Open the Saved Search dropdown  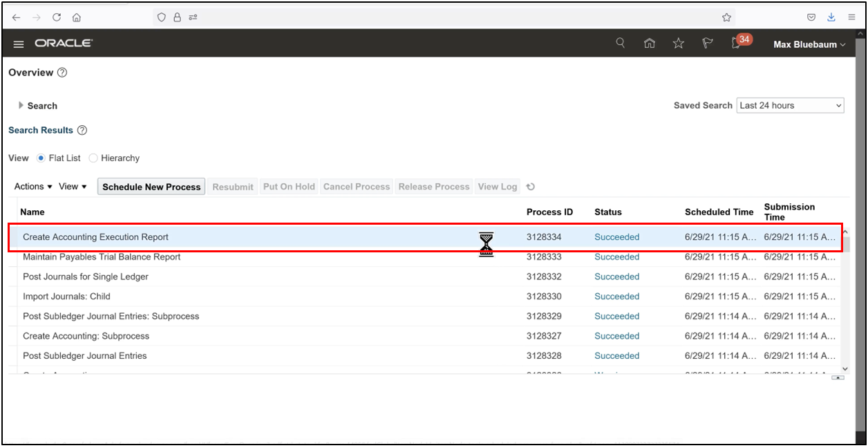[x=790, y=105]
